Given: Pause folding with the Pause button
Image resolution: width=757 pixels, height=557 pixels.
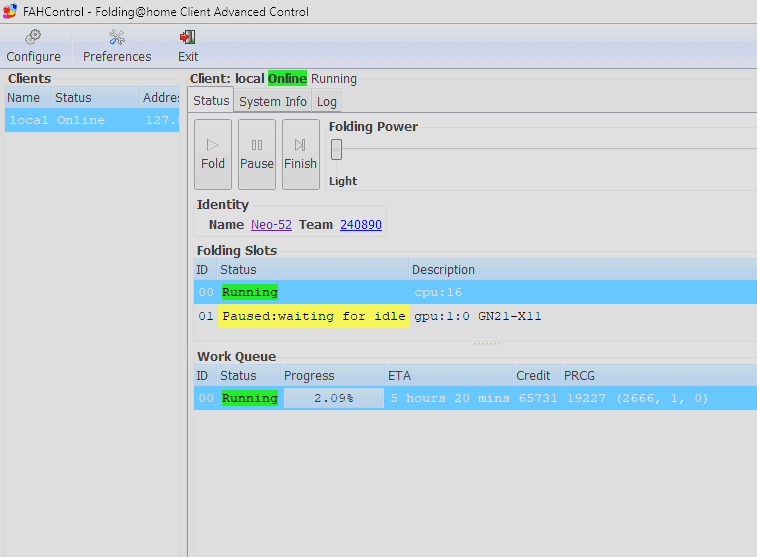Looking at the screenshot, I should point(257,154).
